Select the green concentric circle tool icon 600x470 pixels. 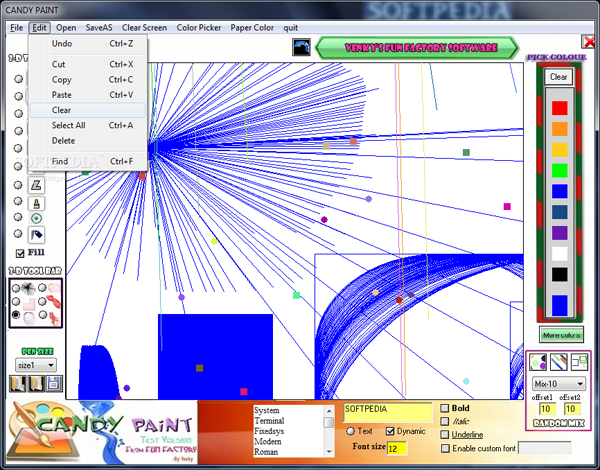(36, 219)
